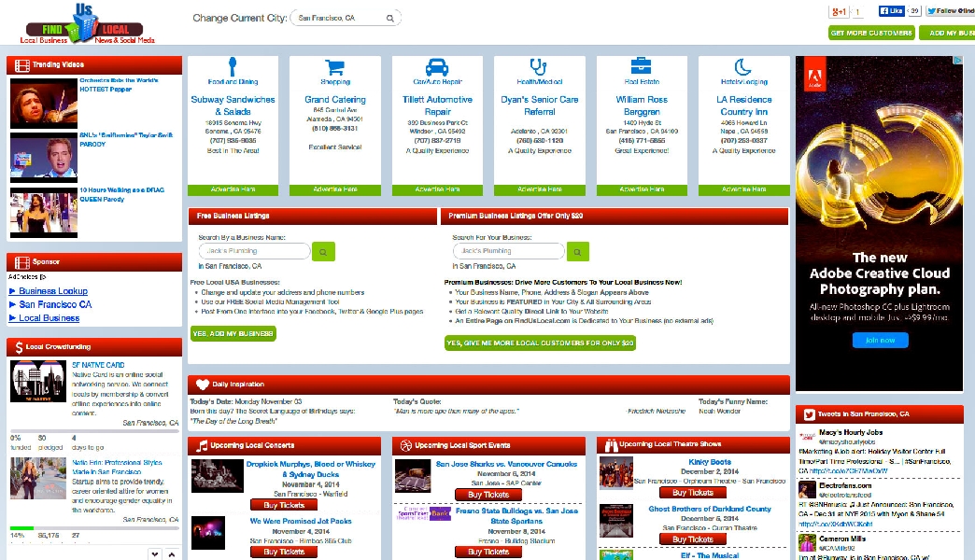Select the Hotels/Lodging moon icon
975x560 pixels.
click(x=742, y=66)
